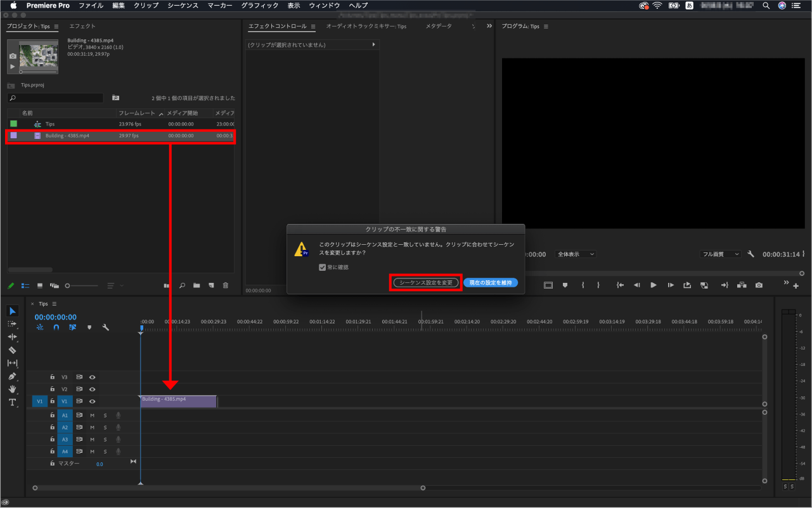The image size is (812, 508).
Task: Open timeline display settings wrench
Action: [x=106, y=327]
